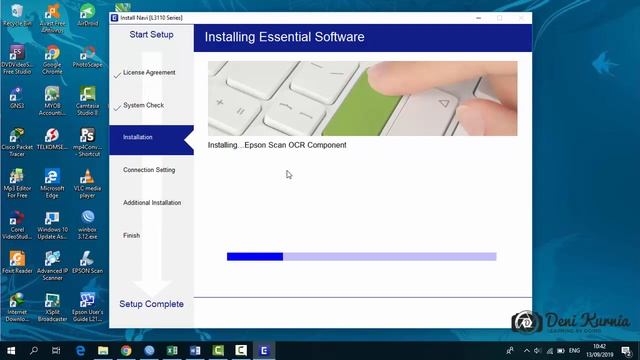640x360 pixels.
Task: Open winbox 3.12.exe desktop icon
Action: click(87, 225)
